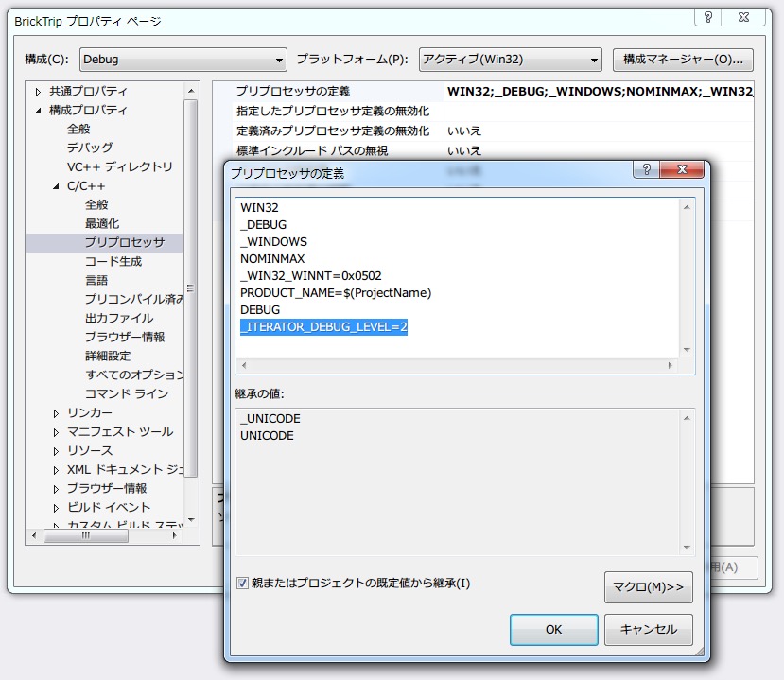Viewport: 784px width, 680px height.
Task: Collapse the C/C++ tree node
Action: click(56, 186)
